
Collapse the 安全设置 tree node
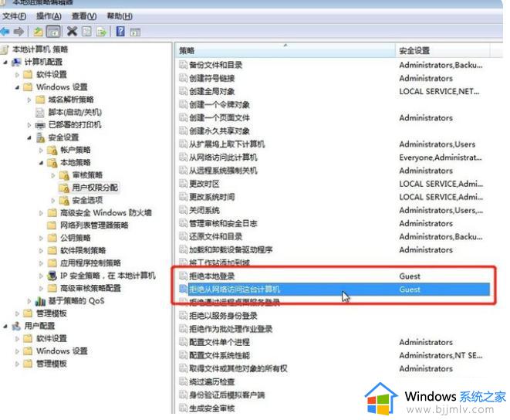point(29,137)
